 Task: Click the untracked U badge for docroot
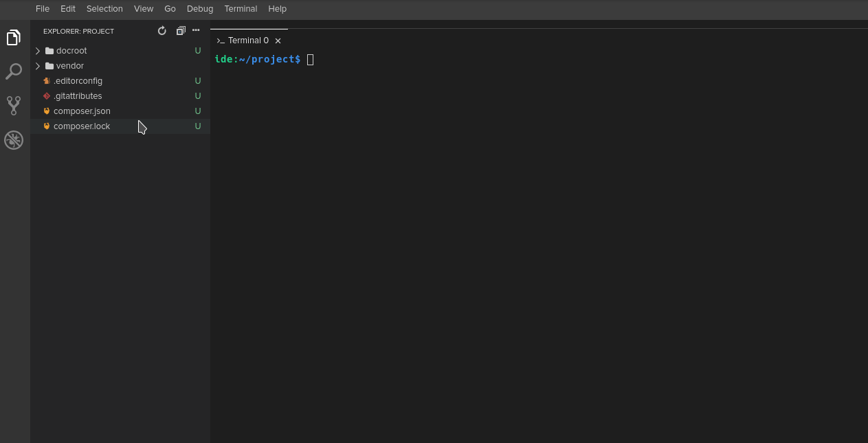point(198,51)
